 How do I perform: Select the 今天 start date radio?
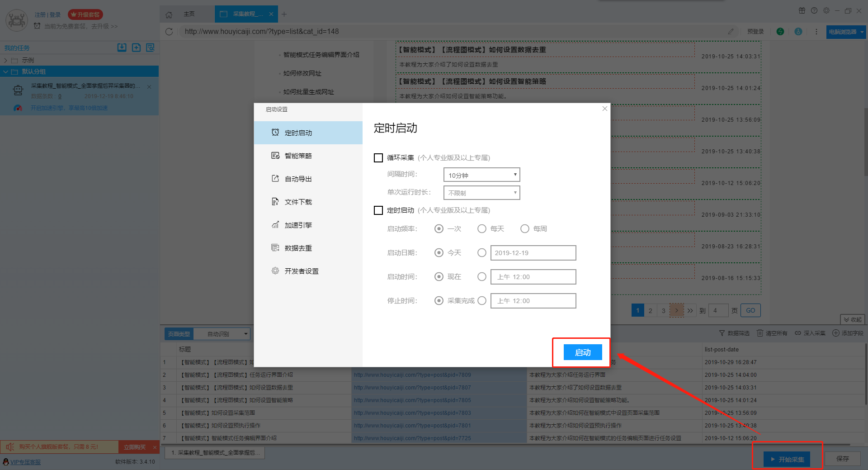click(x=439, y=252)
